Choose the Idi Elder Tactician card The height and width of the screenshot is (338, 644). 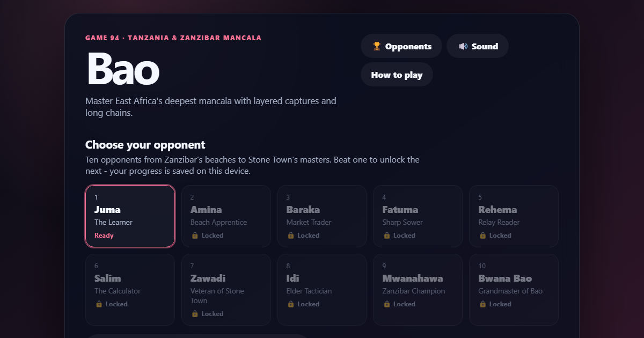click(322, 290)
